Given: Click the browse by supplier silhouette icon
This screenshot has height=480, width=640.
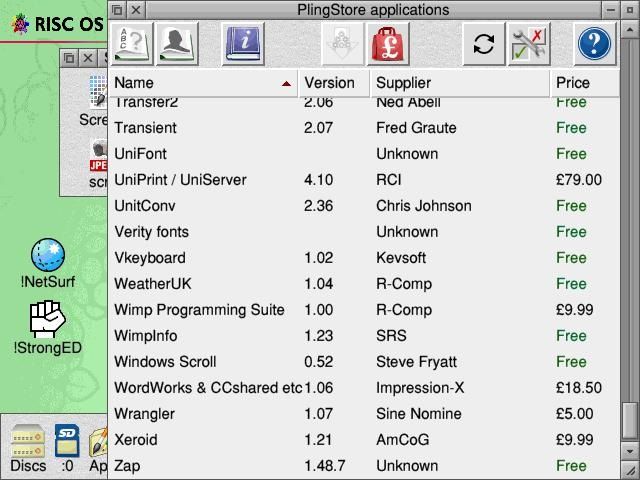Looking at the screenshot, I should point(177,44).
